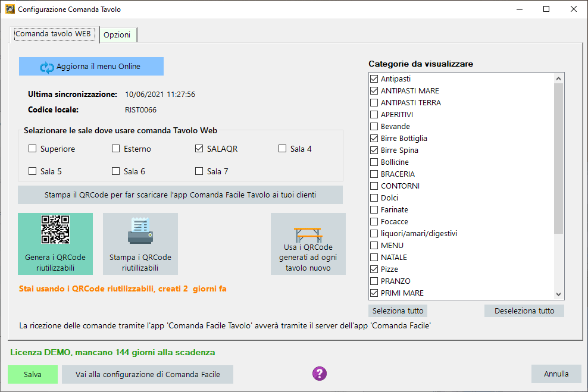Save settings with the Salva button
Image resolution: width=588 pixels, height=392 pixels.
[33, 374]
